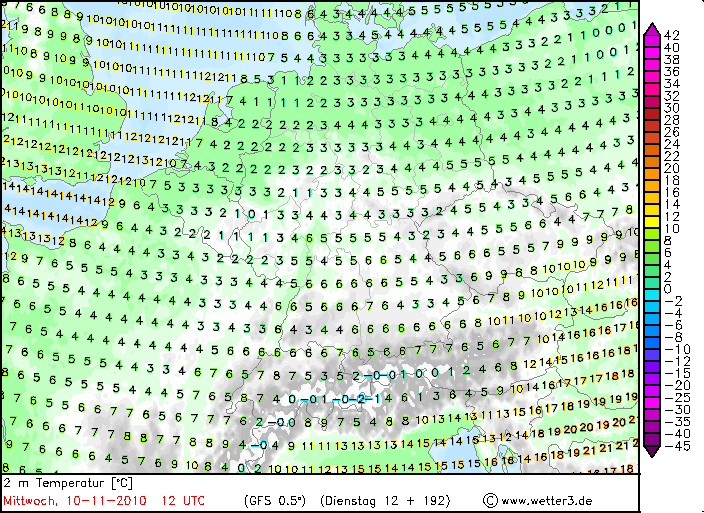Click the www.wetter3.de link
Viewport: 704px width, 513px height.
coord(546,501)
